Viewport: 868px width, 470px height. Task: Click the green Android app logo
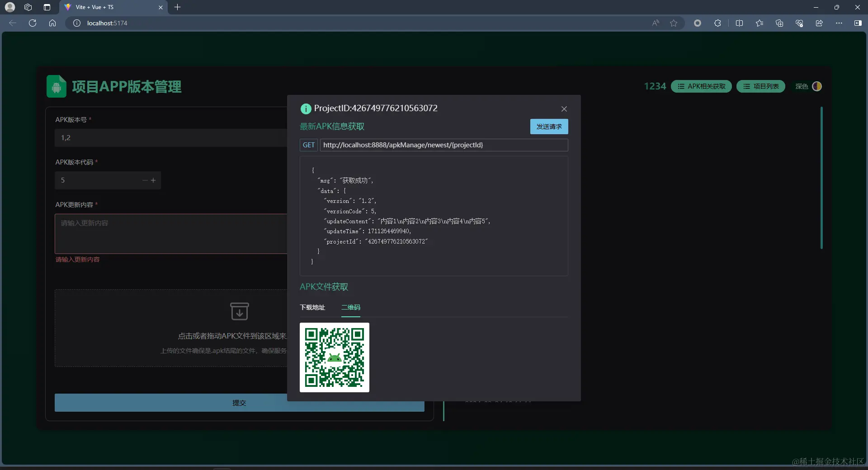pyautogui.click(x=57, y=86)
